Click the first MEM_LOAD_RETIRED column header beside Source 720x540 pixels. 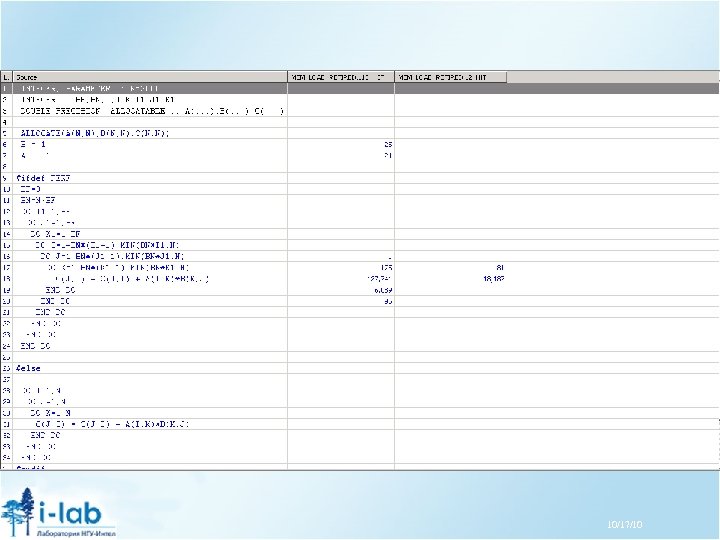(341, 77)
